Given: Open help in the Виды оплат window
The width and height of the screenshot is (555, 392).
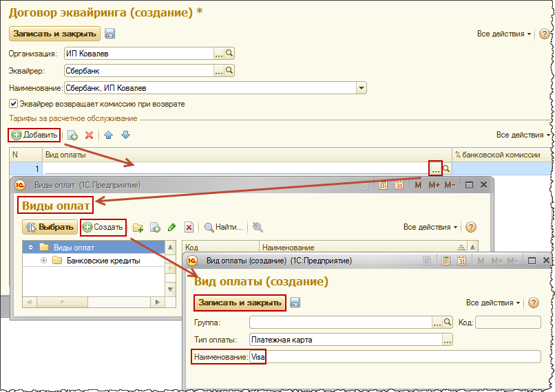Looking at the screenshot, I should tap(471, 227).
